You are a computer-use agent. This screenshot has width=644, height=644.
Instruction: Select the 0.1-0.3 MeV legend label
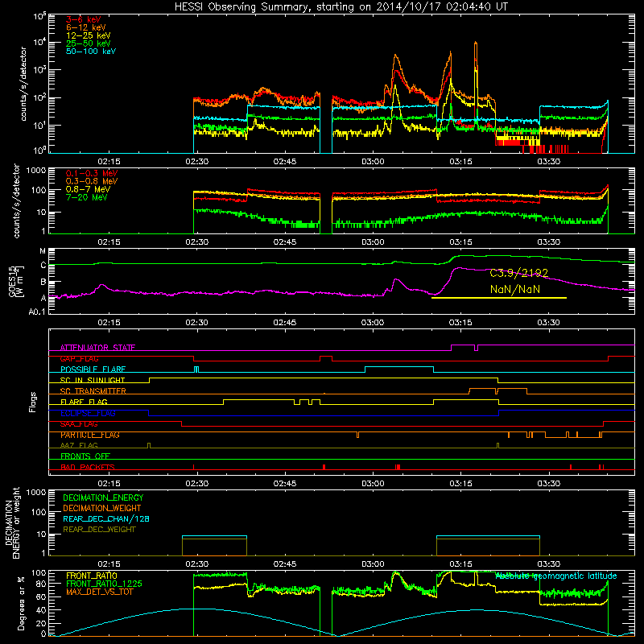tap(92, 173)
